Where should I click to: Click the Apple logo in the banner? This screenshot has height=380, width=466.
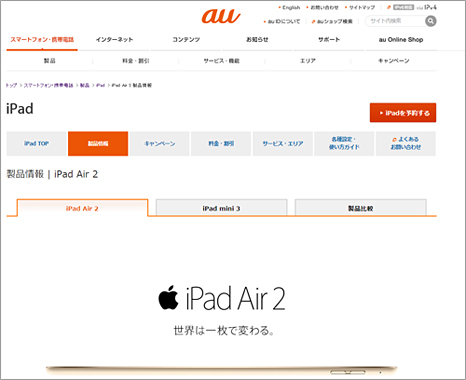[x=168, y=297]
